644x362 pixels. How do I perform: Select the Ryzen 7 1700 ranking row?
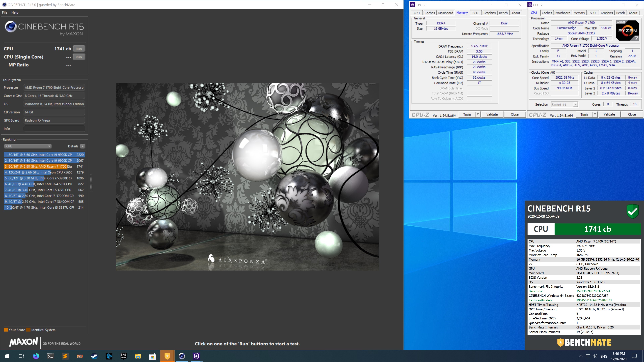tap(44, 166)
